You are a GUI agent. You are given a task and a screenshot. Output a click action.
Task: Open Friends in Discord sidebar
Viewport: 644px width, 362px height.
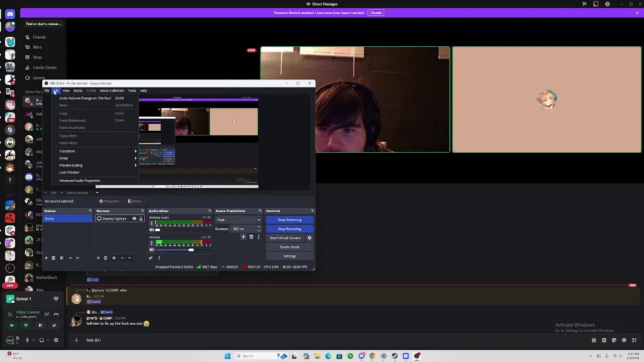[x=39, y=37]
